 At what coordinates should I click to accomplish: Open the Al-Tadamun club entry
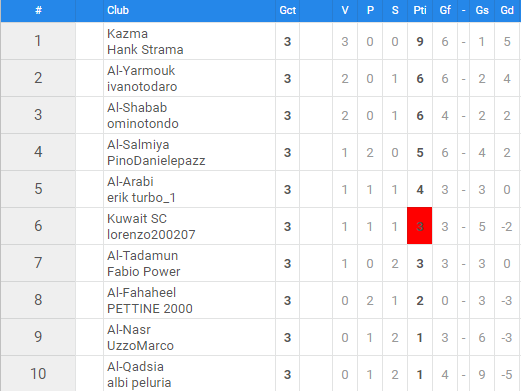[142, 256]
